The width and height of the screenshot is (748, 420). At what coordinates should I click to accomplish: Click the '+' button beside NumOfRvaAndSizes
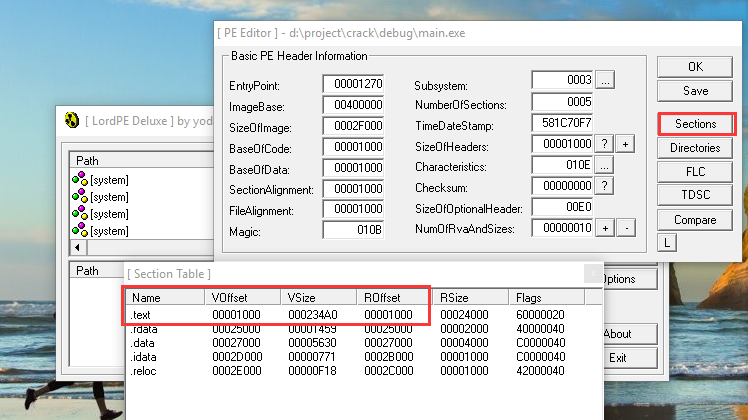(x=604, y=229)
